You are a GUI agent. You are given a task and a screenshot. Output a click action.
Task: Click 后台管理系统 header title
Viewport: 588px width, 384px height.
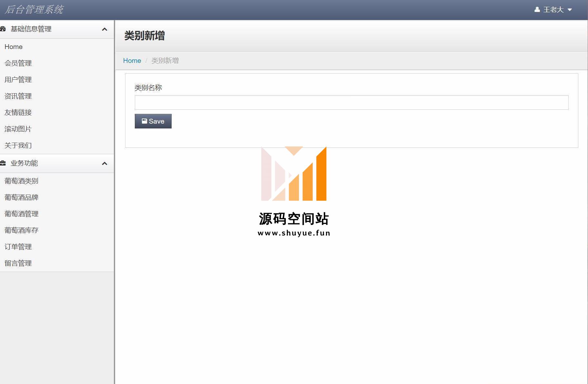point(34,10)
